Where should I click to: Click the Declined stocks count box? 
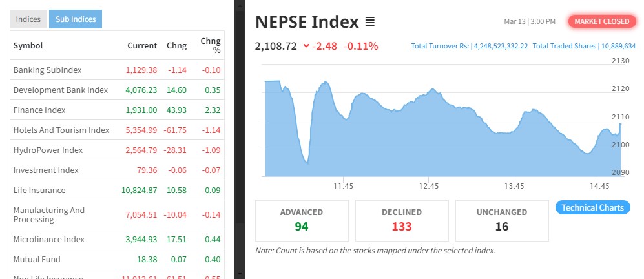click(402, 220)
